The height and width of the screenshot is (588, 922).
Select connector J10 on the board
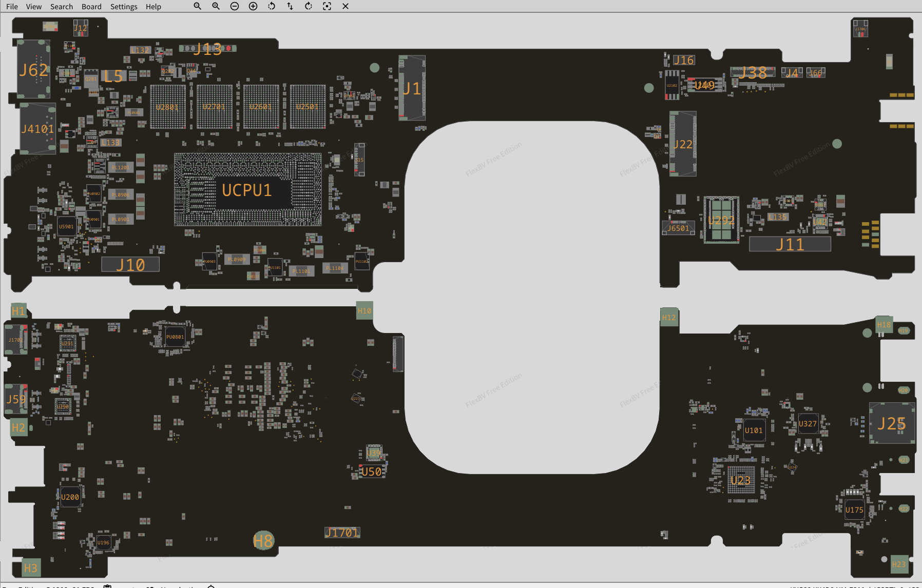point(130,265)
